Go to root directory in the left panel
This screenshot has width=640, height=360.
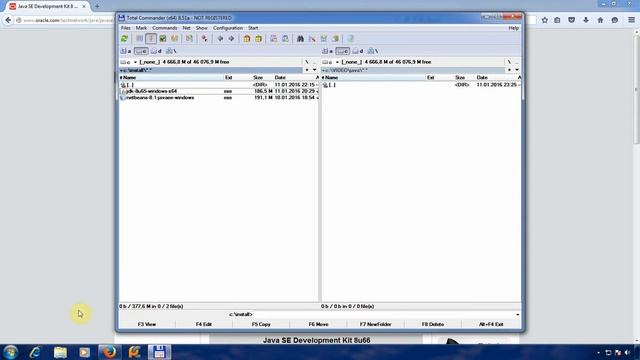(307, 62)
